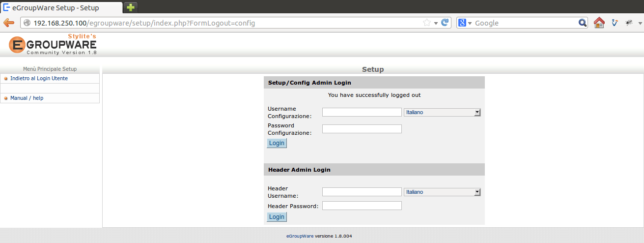
Task: Click 'You have successfully logged out' message
Action: (374, 95)
